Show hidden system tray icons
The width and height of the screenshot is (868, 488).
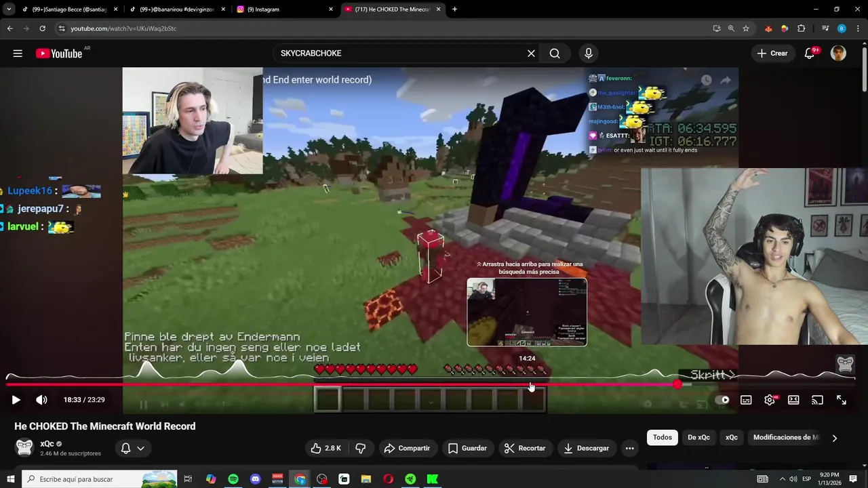click(x=782, y=479)
